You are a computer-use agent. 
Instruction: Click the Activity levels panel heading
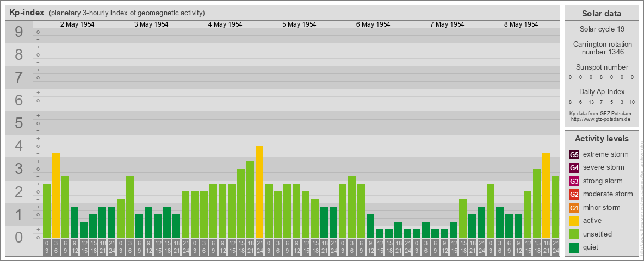point(601,139)
